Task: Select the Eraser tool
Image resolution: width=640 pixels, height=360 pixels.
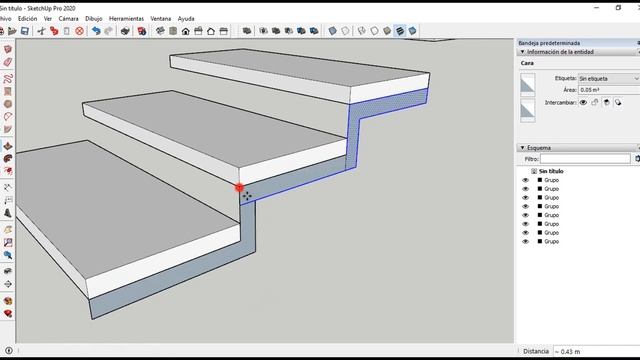Action: (x=8, y=62)
